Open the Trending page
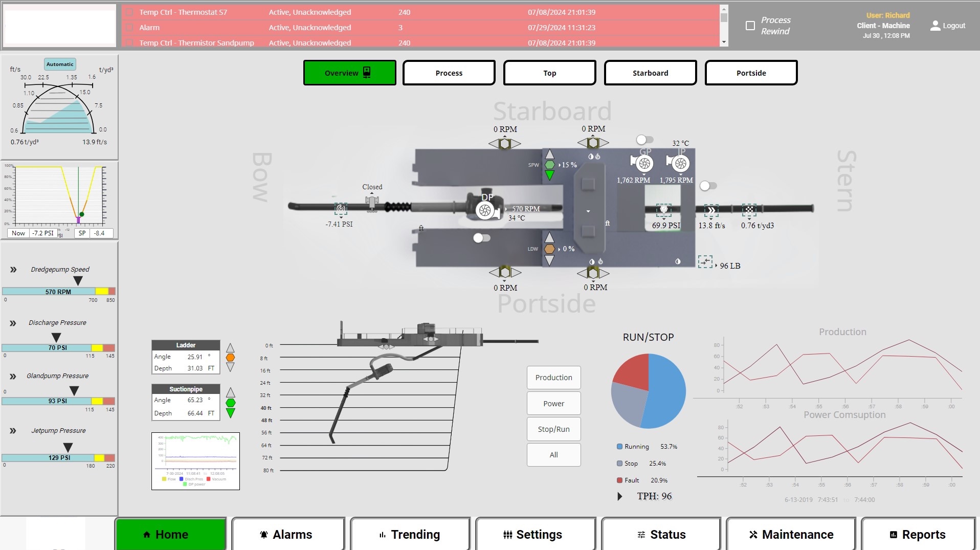This screenshot has width=980, height=550. click(x=410, y=535)
